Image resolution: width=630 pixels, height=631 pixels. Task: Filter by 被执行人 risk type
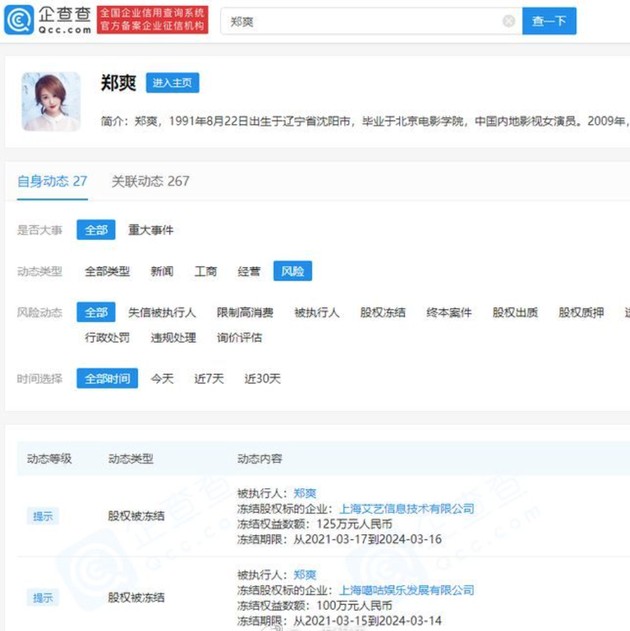[317, 313]
